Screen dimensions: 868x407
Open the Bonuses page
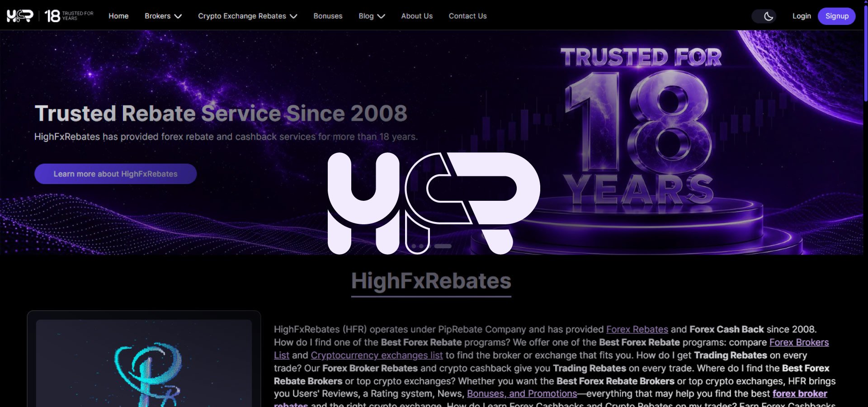coord(328,16)
